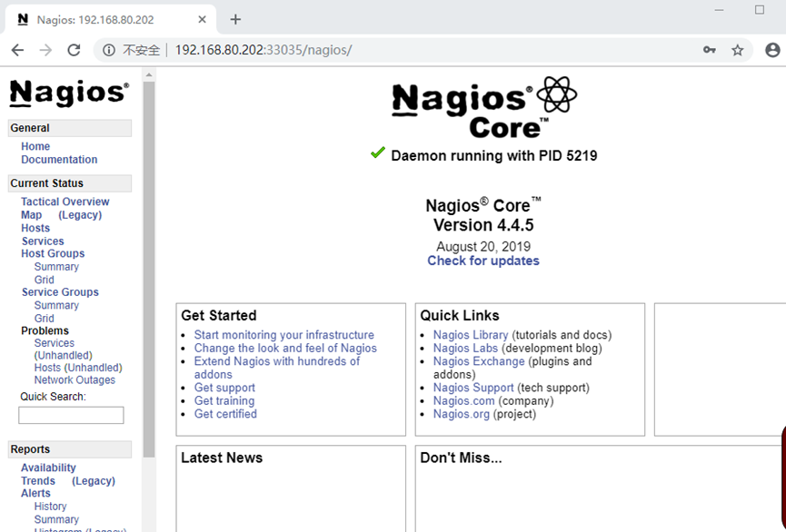
Task: Open Get certified link
Action: (225, 414)
